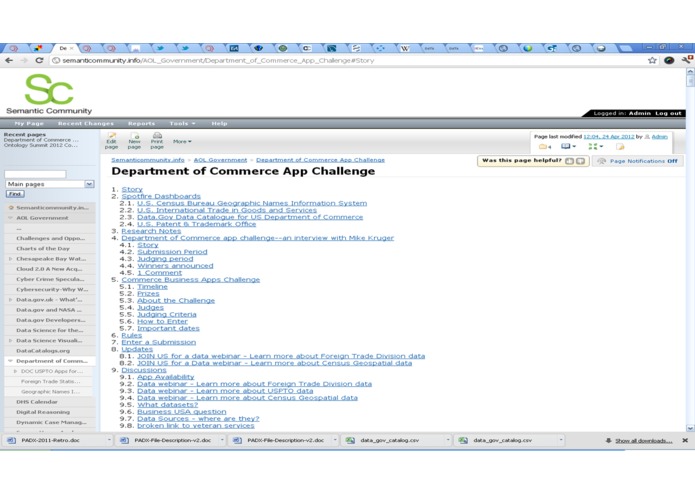Click the browser Reload button

pyautogui.click(x=39, y=60)
